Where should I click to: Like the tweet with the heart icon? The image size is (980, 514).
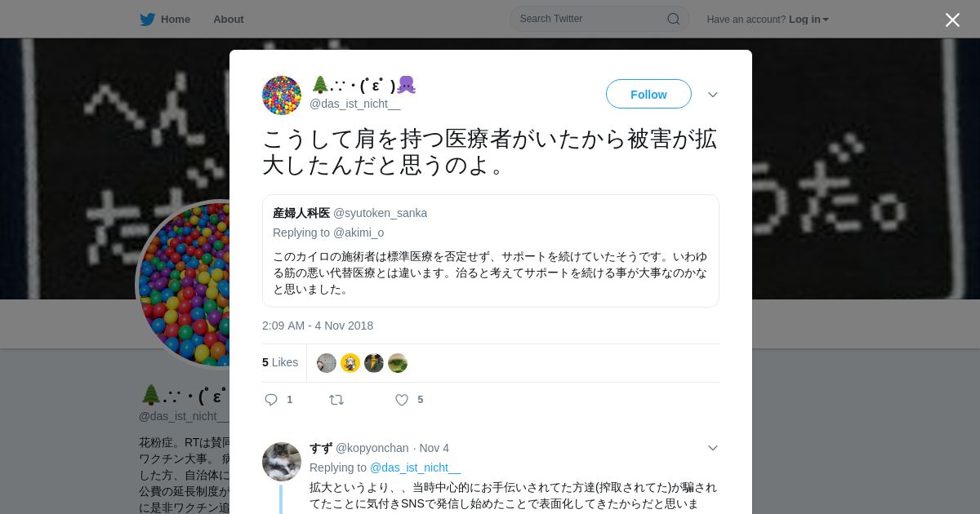click(x=402, y=400)
